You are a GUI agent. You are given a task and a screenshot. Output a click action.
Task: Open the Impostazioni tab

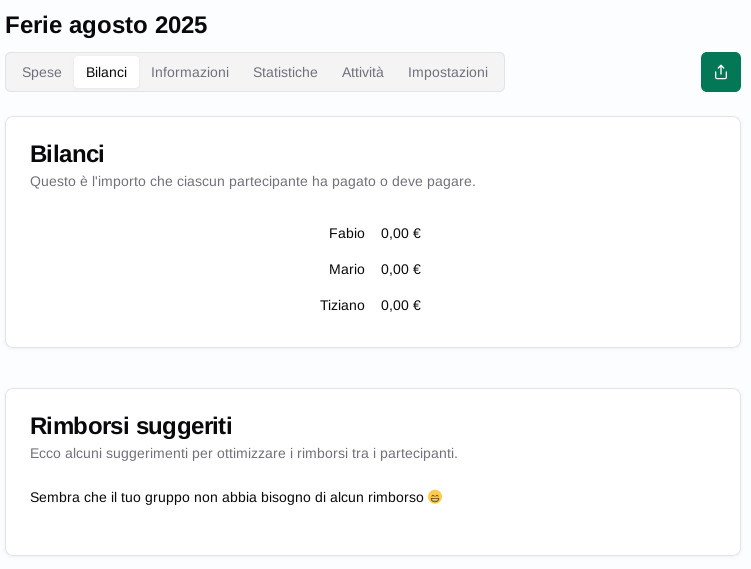(448, 72)
